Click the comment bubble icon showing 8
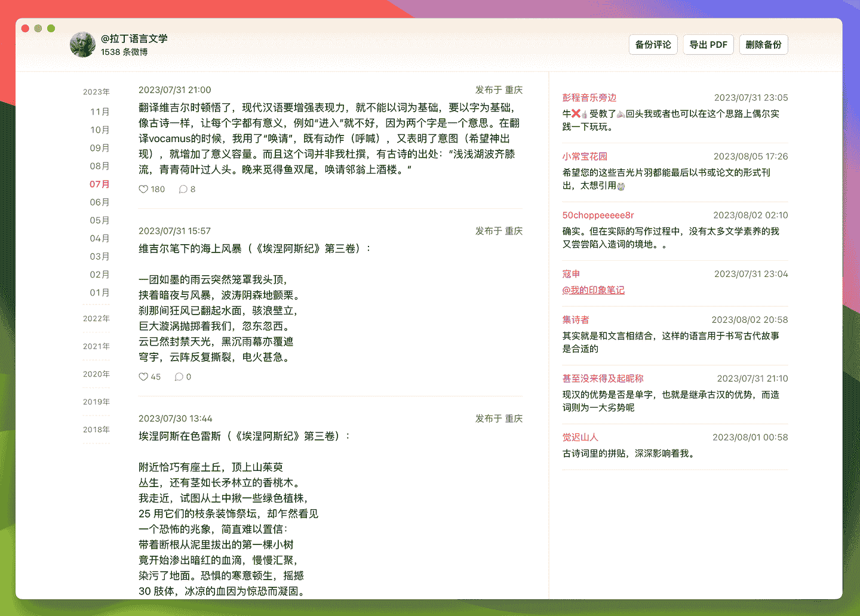 point(183,189)
